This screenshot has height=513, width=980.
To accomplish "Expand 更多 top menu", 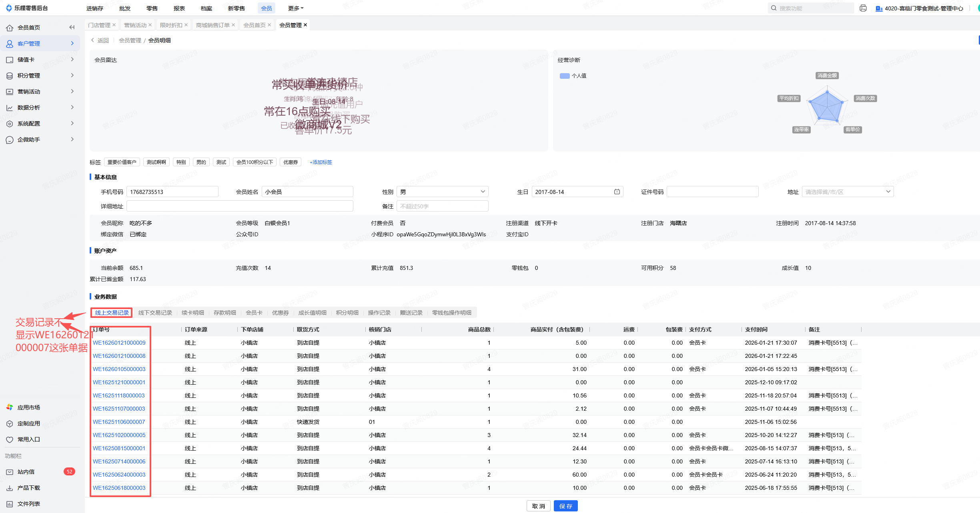I will click(295, 8).
